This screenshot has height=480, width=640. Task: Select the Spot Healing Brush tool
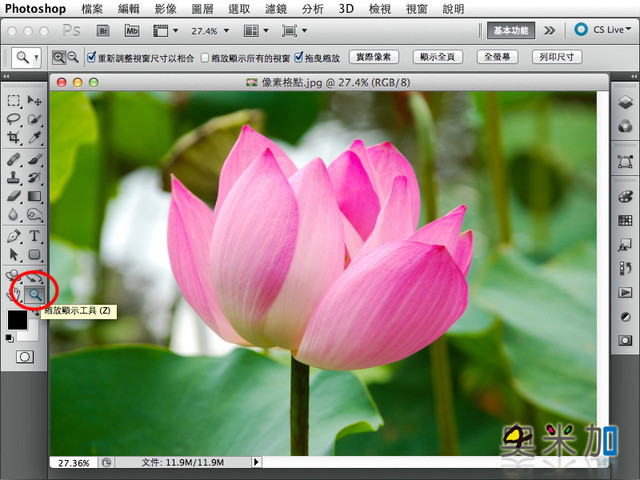pos(13,159)
